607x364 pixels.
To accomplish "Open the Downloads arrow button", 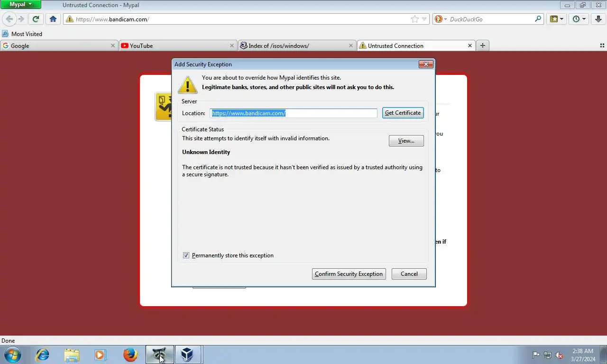I will click(598, 19).
